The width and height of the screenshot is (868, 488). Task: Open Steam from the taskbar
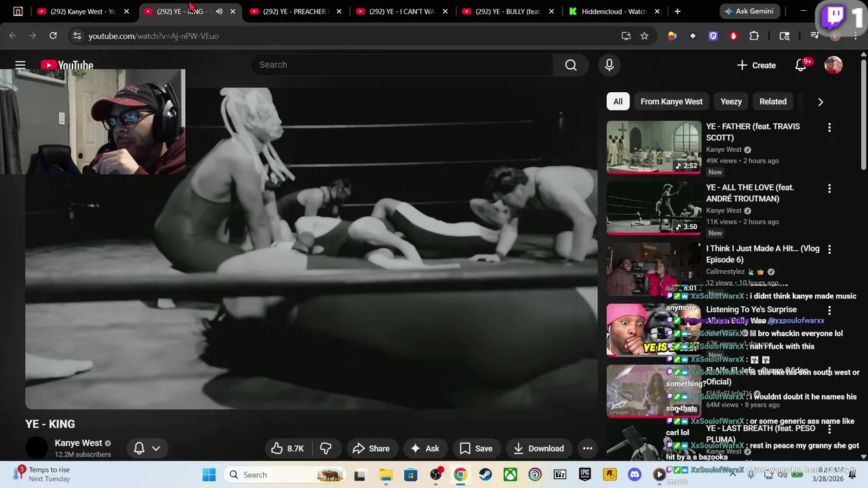point(486,474)
